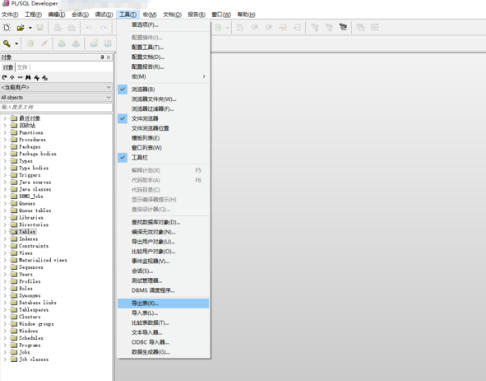This screenshot has height=381, width=486.
Task: Toggle the 工具栏 checkmark menu item
Action: 163,157
